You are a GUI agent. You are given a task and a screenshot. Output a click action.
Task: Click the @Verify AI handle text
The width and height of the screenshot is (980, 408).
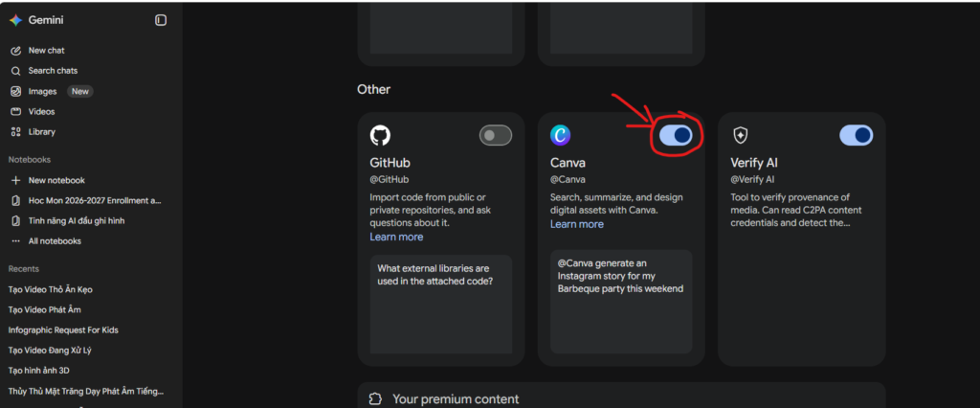[x=752, y=180]
